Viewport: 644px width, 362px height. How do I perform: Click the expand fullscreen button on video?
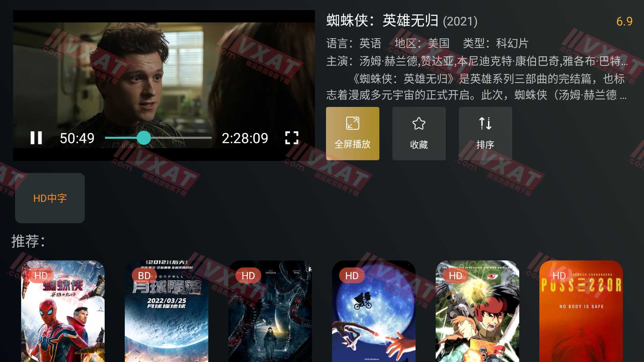[292, 137]
